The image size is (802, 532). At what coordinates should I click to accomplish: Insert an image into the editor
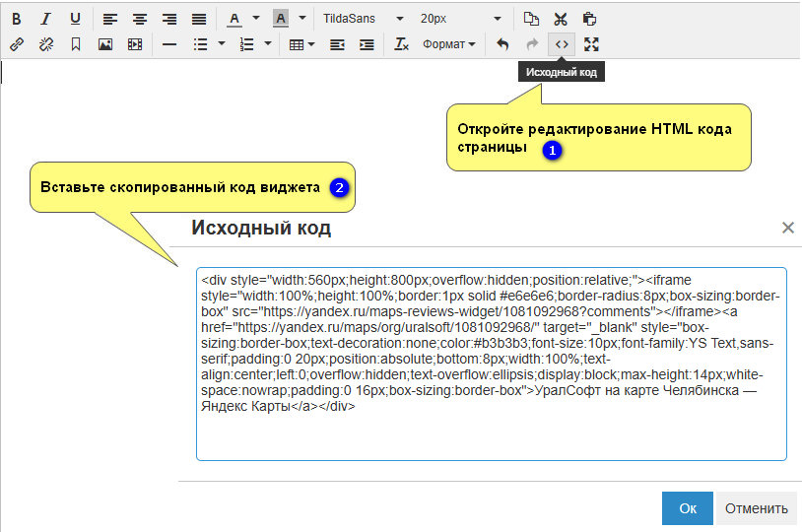coord(105,44)
